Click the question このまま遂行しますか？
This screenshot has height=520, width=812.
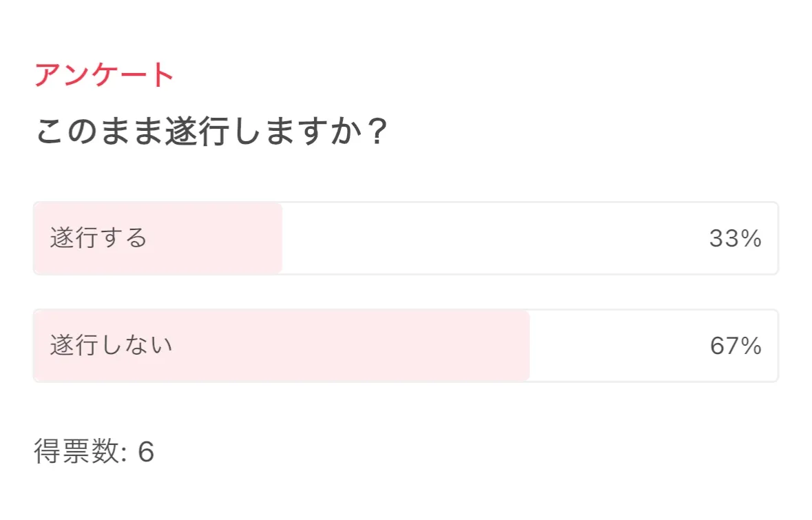tap(211, 132)
